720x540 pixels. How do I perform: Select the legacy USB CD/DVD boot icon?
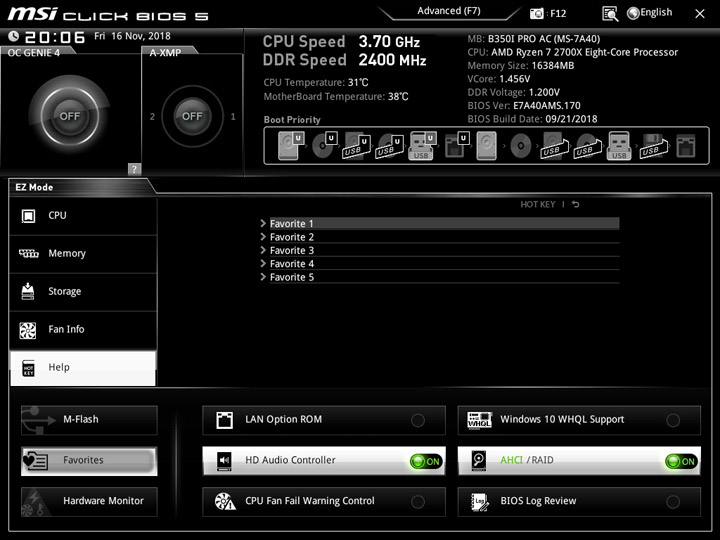[x=587, y=146]
